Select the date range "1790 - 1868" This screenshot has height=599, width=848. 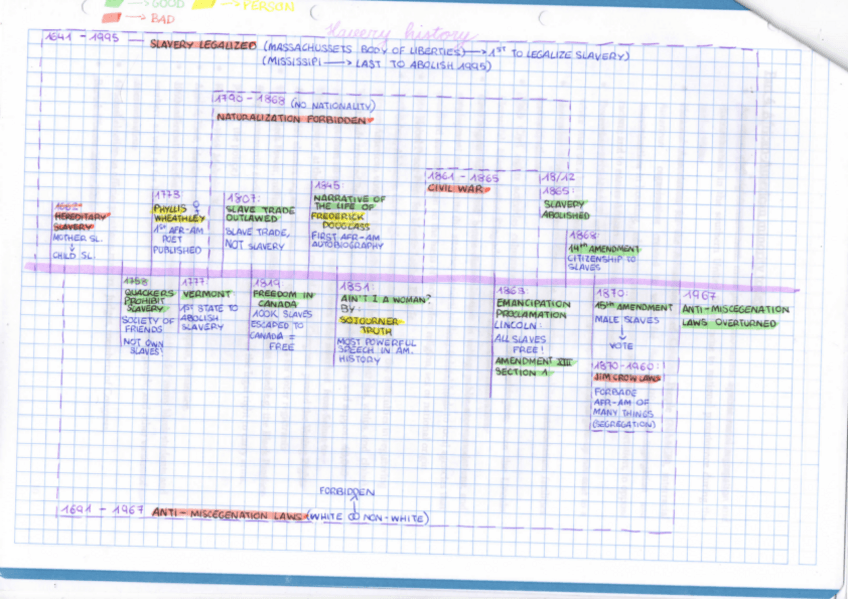[249, 99]
